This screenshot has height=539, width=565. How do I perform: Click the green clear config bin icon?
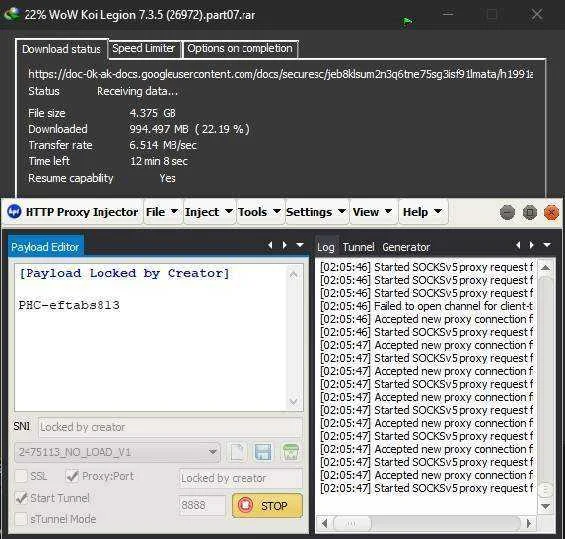[x=290, y=452]
